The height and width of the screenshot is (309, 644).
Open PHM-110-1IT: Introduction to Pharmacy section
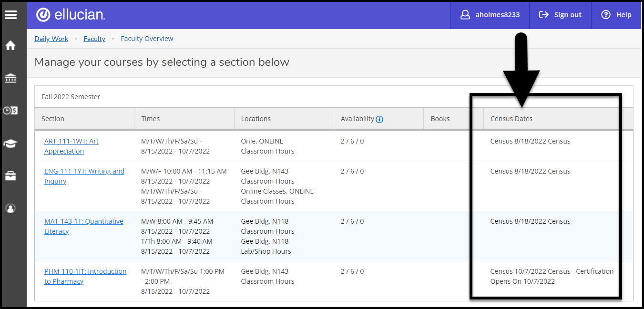click(85, 276)
